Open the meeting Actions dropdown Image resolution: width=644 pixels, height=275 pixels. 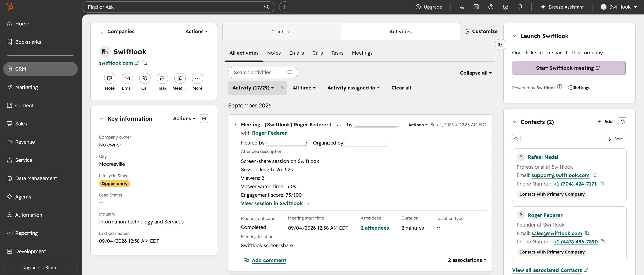[418, 125]
